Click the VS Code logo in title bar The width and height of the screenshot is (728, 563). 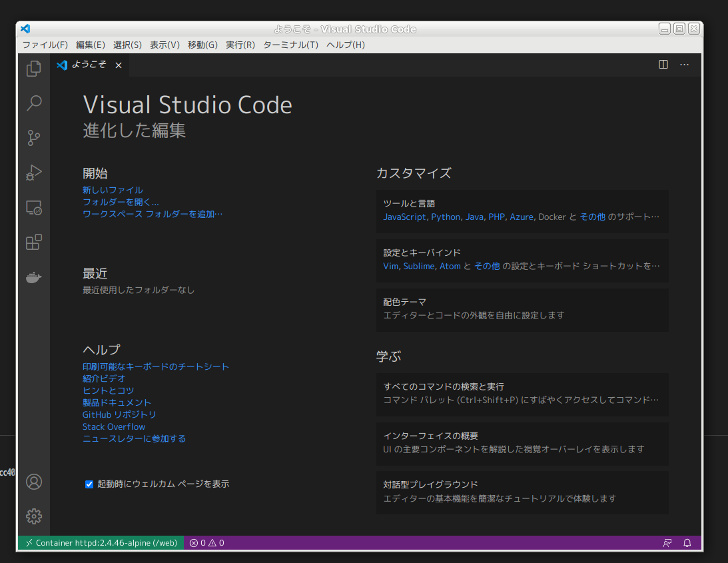click(25, 29)
